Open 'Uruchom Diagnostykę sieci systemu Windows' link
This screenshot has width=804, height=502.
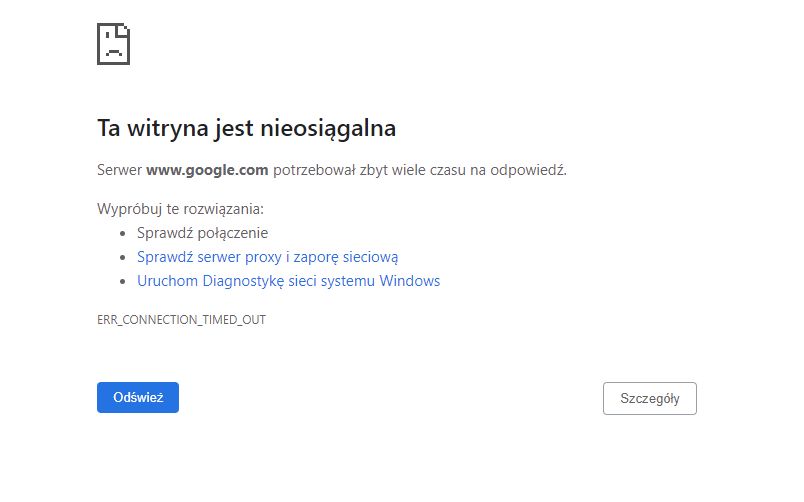tap(288, 281)
